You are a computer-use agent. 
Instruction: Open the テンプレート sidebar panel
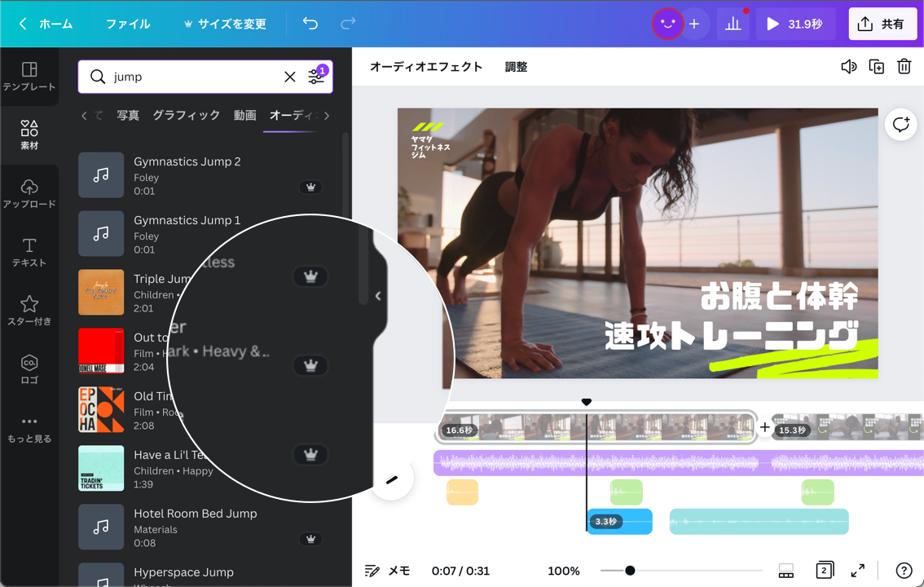click(29, 77)
